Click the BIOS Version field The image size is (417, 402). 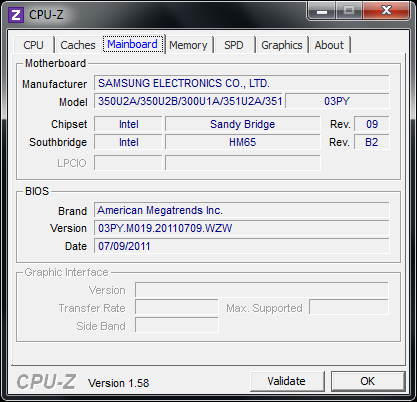click(x=242, y=228)
